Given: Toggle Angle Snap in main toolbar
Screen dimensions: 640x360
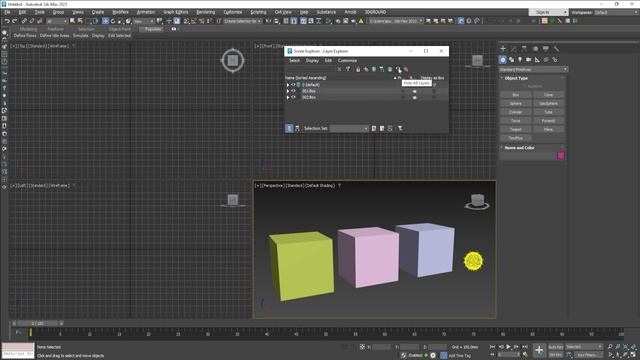Looking at the screenshot, I should tap(194, 21).
